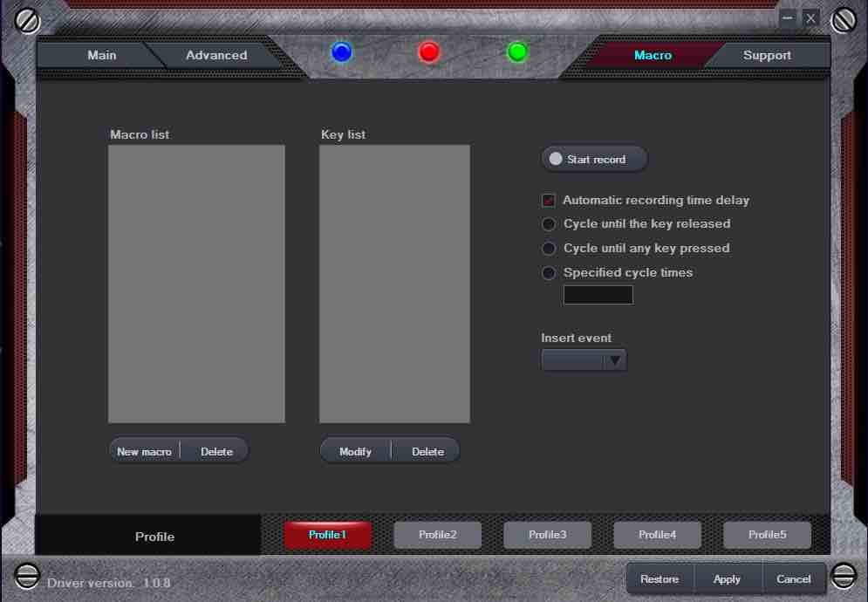Click the Apply button

(x=727, y=578)
